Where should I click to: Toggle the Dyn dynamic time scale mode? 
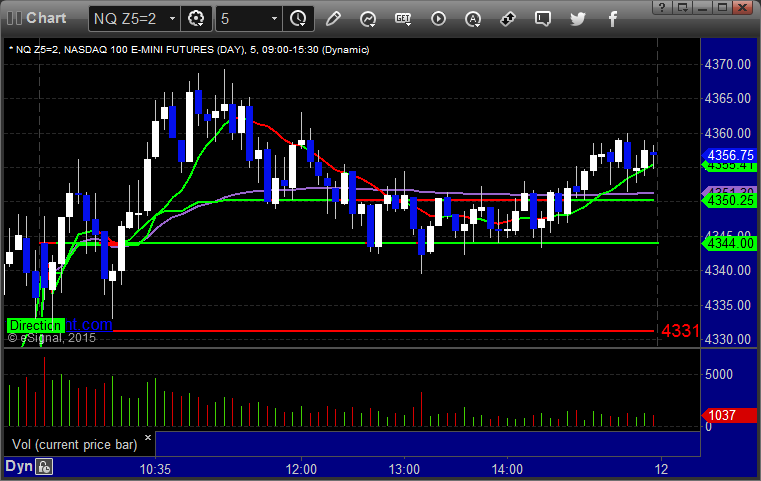click(18, 466)
